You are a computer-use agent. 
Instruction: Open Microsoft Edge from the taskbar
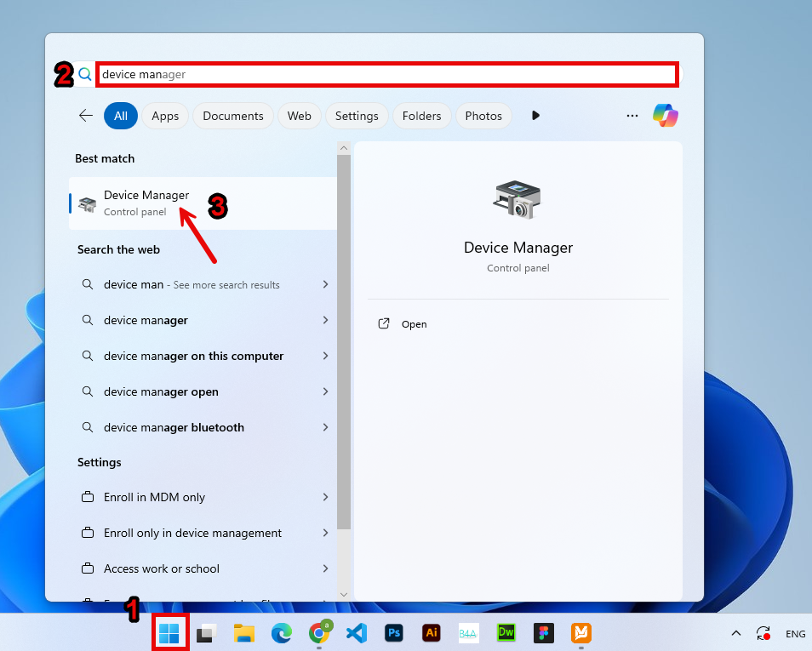[282, 633]
